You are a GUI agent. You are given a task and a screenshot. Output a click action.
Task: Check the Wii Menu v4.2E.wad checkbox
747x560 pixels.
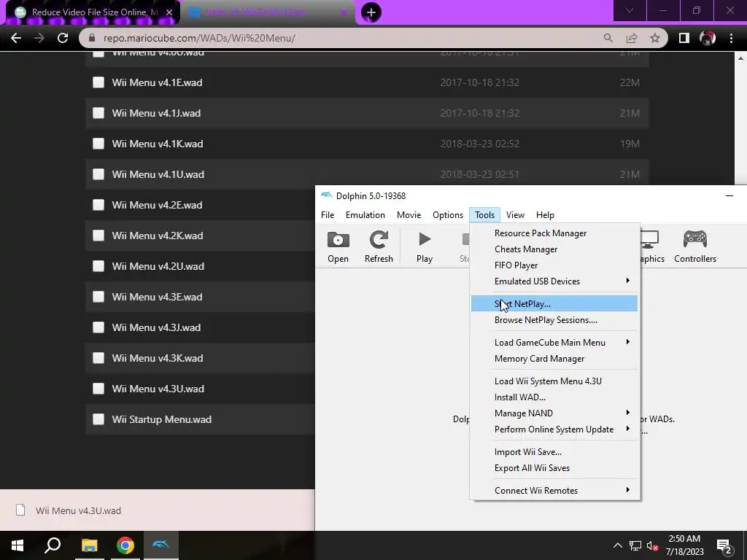coord(98,205)
